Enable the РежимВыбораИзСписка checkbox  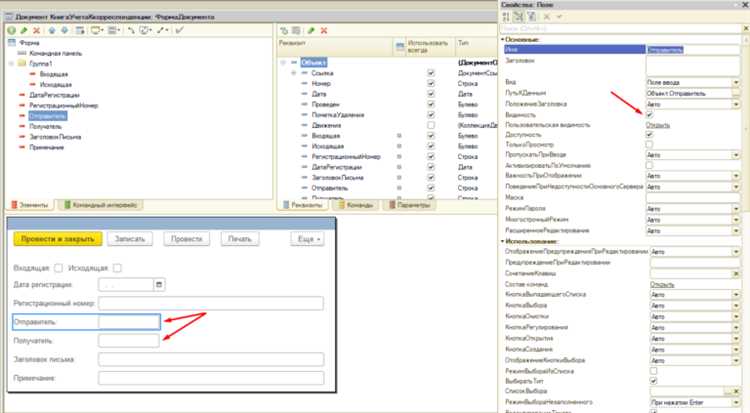(653, 371)
